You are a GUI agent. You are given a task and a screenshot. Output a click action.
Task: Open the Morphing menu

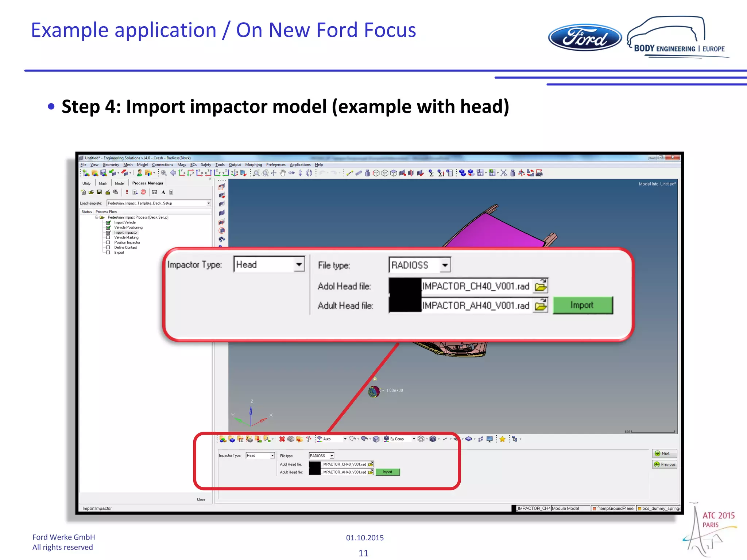[253, 165]
